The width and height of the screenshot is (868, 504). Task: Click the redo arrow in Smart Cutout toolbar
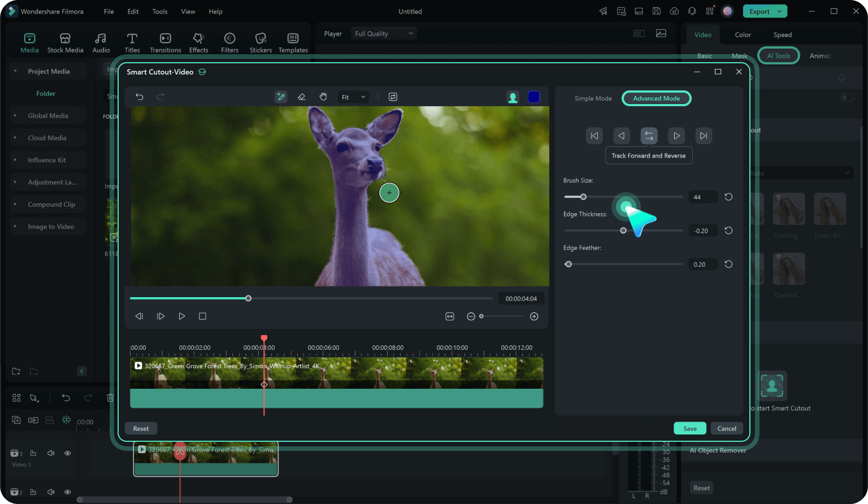click(160, 97)
